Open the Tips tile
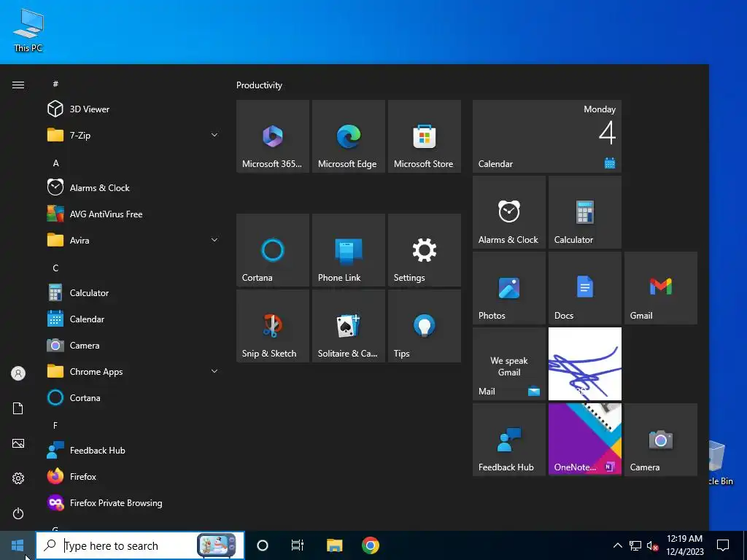This screenshot has width=747, height=560. coord(425,326)
